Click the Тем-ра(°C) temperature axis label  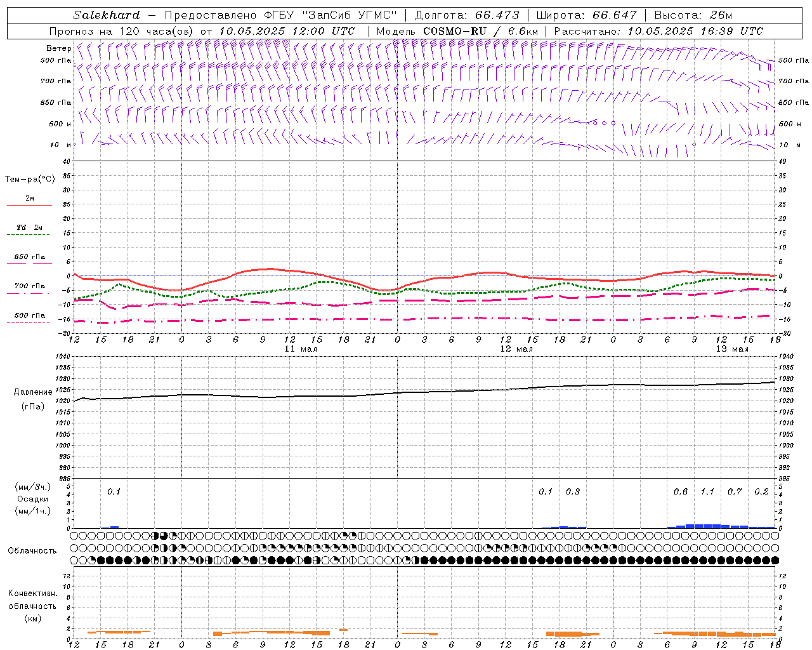click(x=30, y=180)
